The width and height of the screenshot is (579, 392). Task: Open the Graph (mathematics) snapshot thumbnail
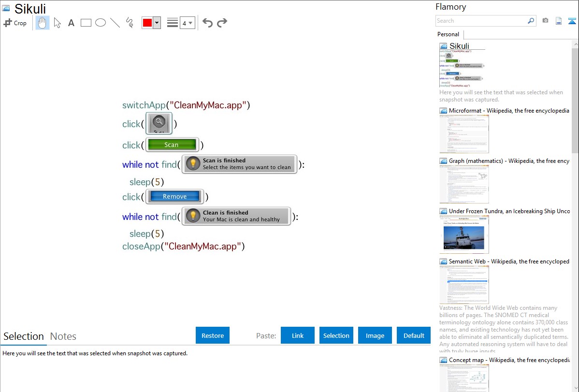464,184
